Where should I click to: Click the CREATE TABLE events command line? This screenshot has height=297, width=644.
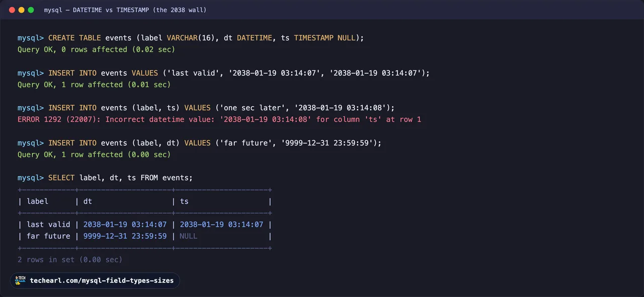tap(191, 38)
